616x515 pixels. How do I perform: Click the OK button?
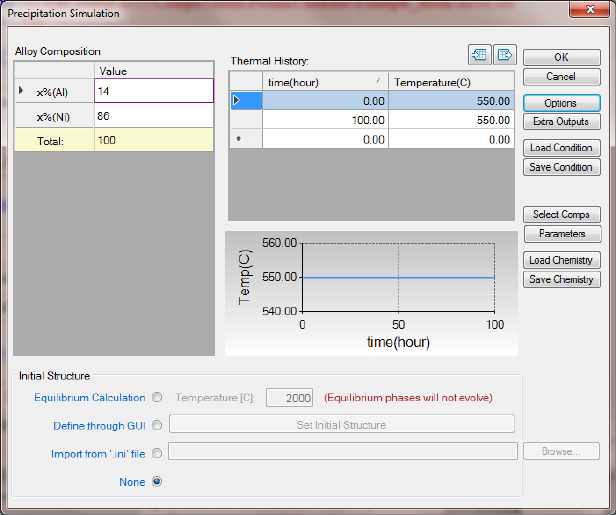[562, 57]
